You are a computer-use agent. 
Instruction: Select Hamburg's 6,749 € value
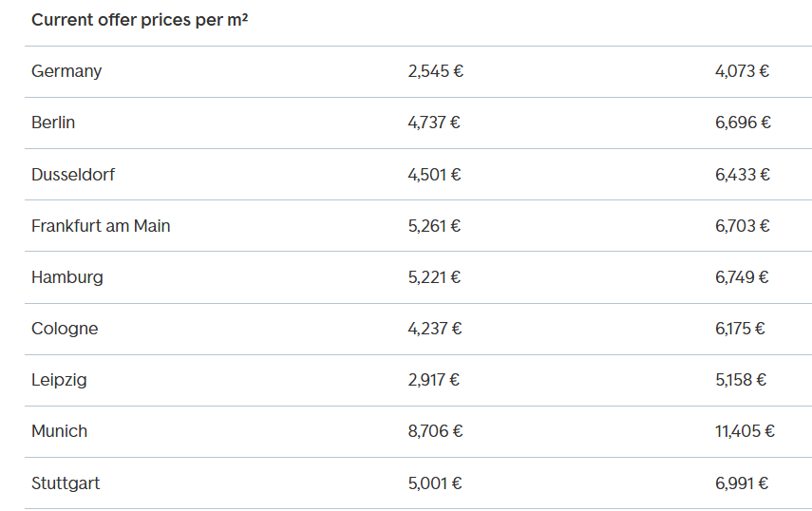pos(742,277)
